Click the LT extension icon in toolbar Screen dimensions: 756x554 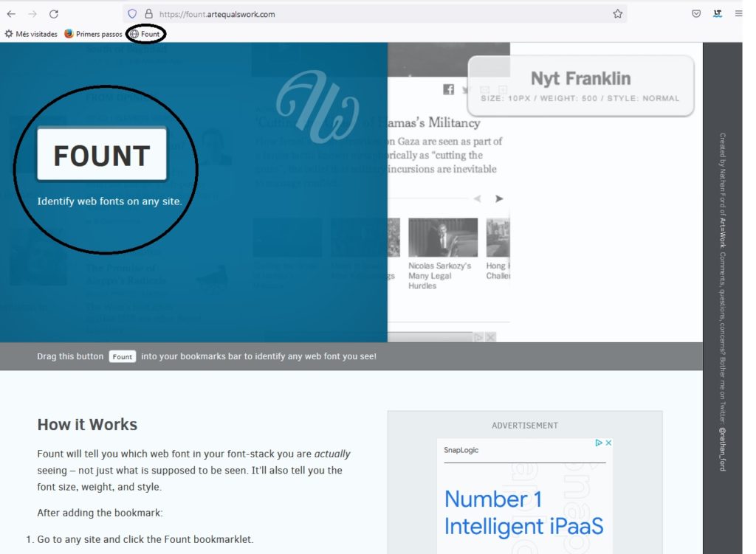pyautogui.click(x=718, y=13)
